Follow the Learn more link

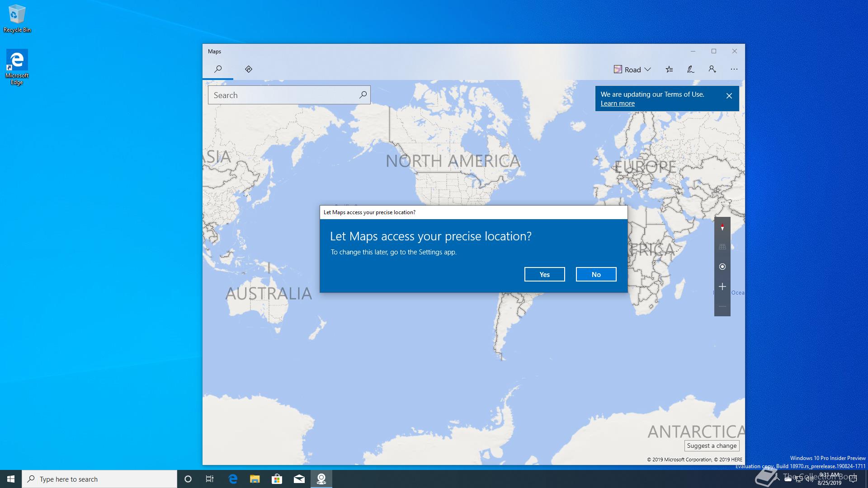tap(618, 103)
